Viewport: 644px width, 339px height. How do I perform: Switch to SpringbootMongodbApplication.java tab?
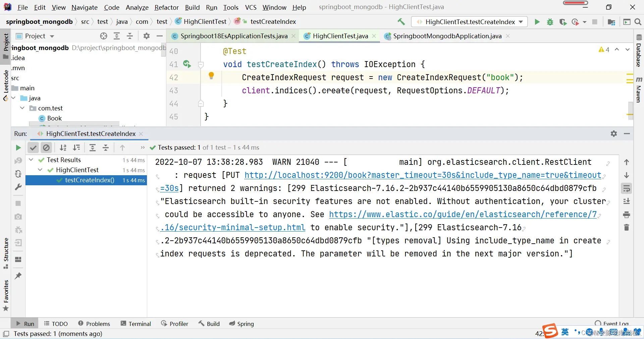(447, 36)
